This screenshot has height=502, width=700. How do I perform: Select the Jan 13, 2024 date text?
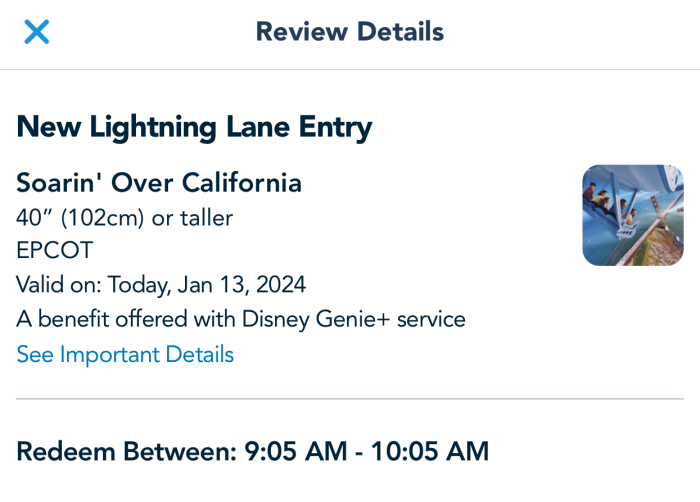242,285
